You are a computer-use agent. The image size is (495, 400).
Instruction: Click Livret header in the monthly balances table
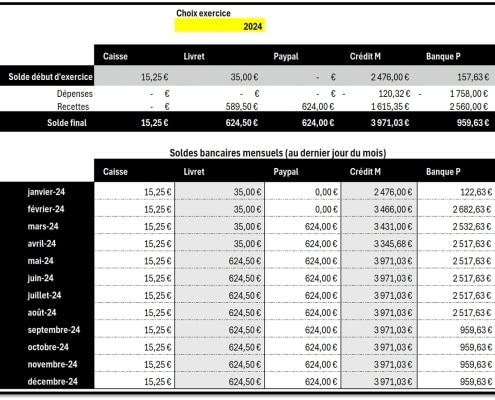tap(194, 172)
